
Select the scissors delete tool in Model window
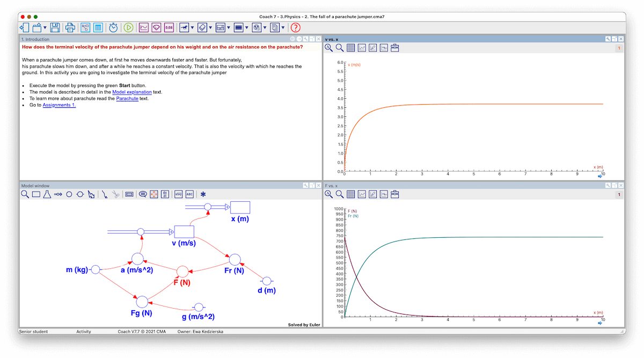tap(116, 194)
